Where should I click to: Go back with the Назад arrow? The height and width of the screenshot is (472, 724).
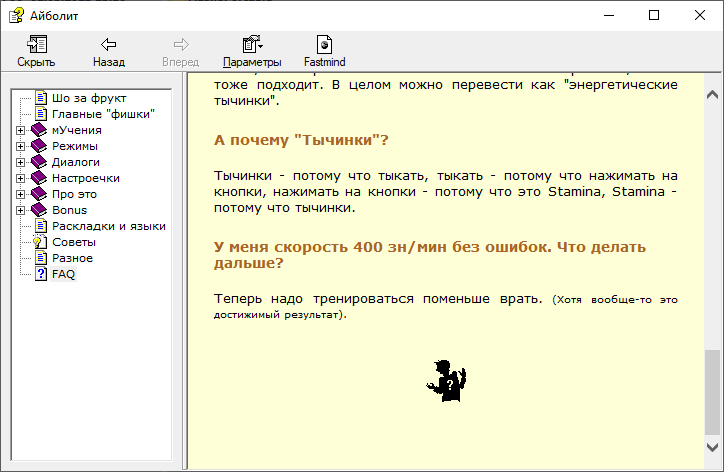[108, 45]
